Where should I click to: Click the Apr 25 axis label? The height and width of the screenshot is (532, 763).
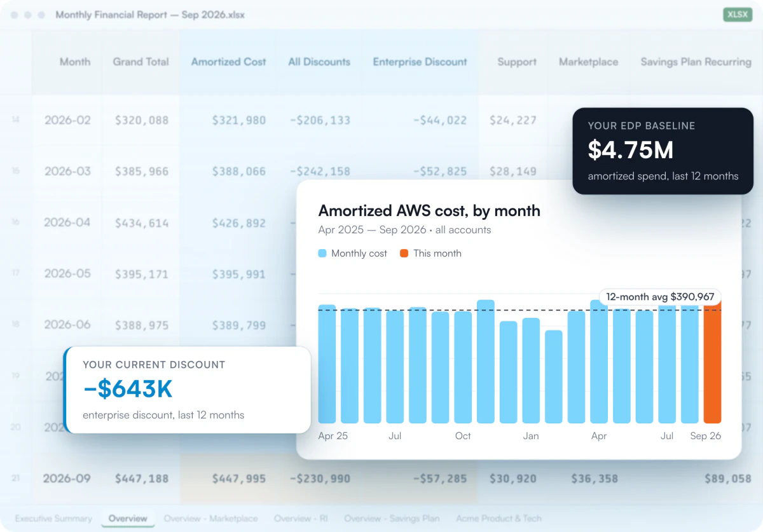(x=333, y=436)
